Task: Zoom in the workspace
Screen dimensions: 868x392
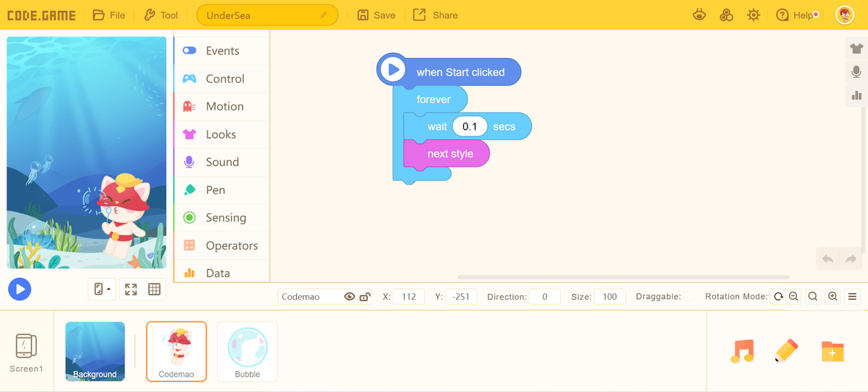Action: coord(832,297)
